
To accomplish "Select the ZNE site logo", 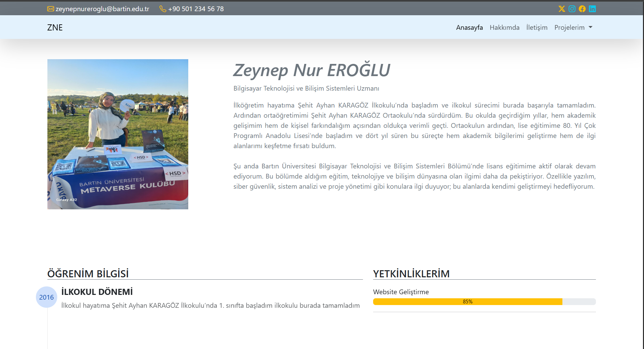I will point(55,27).
